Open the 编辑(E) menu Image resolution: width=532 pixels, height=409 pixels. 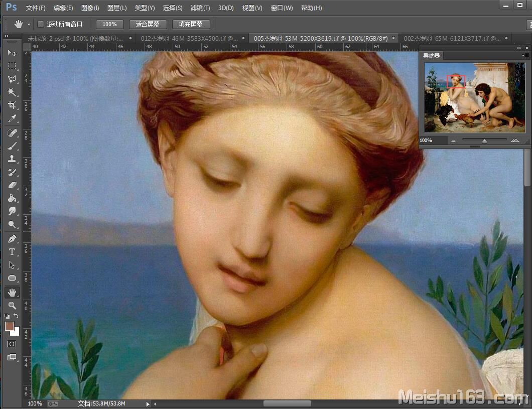click(x=63, y=8)
